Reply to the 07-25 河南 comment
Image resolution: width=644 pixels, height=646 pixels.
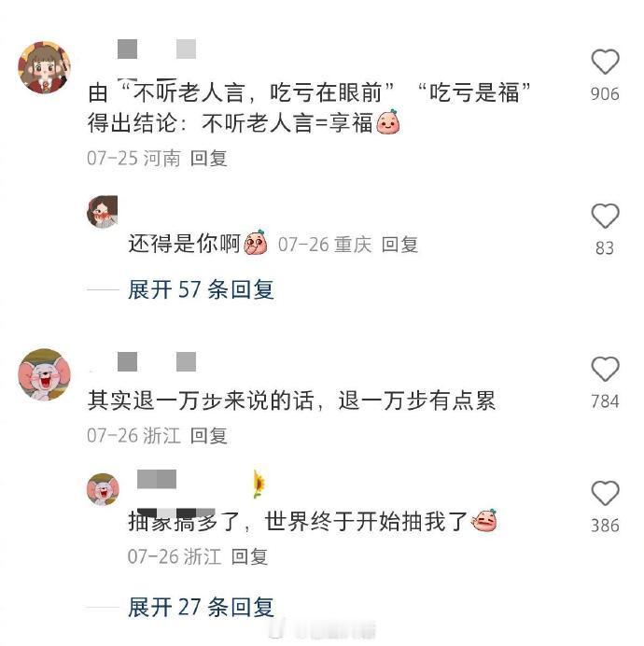click(209, 158)
